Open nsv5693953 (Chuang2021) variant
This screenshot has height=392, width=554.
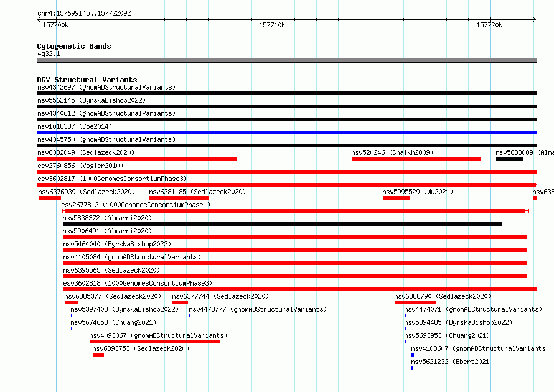(447, 335)
